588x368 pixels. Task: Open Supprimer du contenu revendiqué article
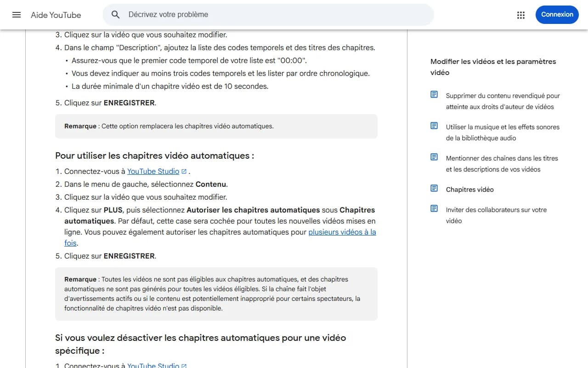(x=503, y=101)
